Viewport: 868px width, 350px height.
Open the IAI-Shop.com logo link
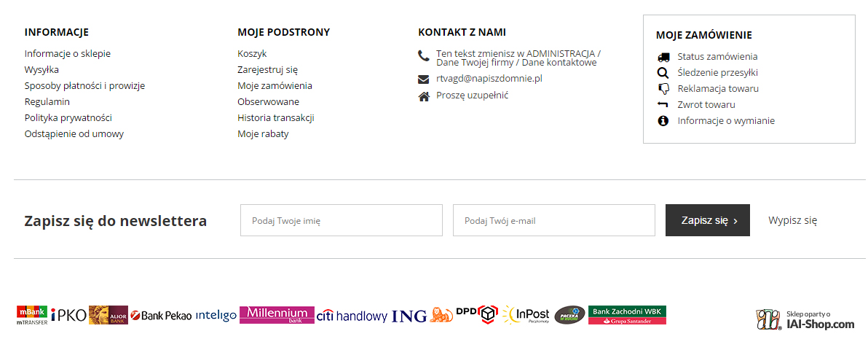coord(805,319)
